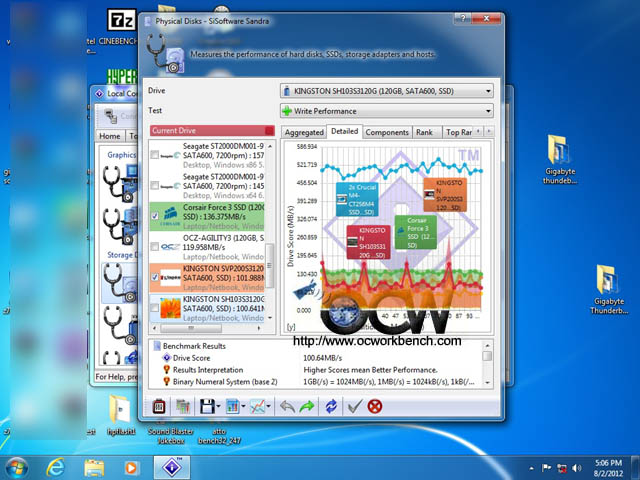Switch to the Components tab

tap(387, 133)
